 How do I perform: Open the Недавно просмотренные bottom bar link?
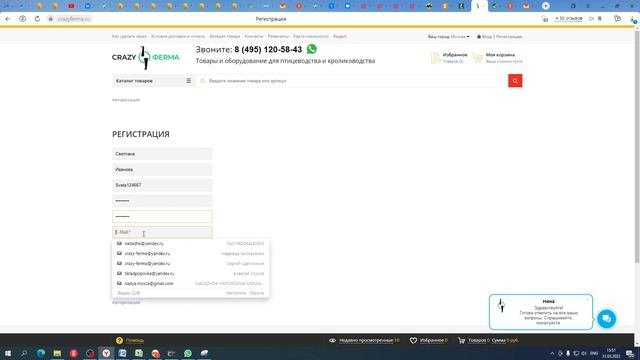[366, 340]
